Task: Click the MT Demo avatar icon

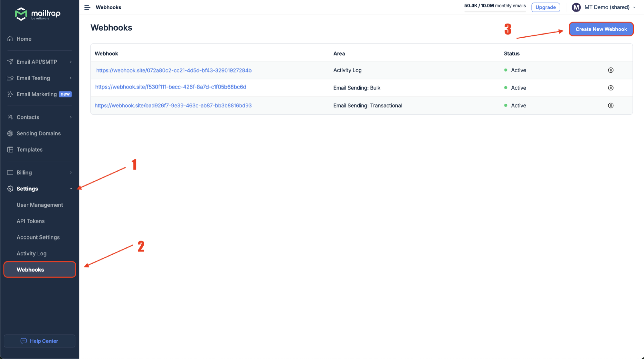Action: click(x=576, y=7)
